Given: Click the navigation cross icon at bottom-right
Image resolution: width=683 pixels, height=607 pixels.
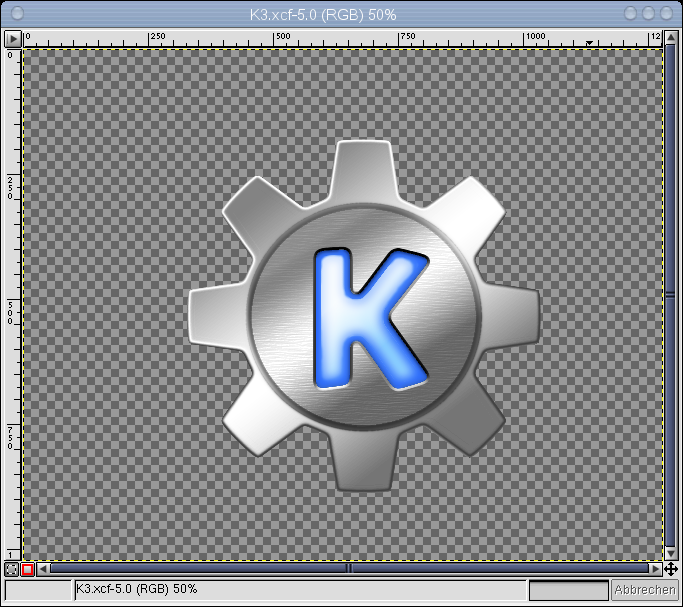Looking at the screenshot, I should click(671, 569).
